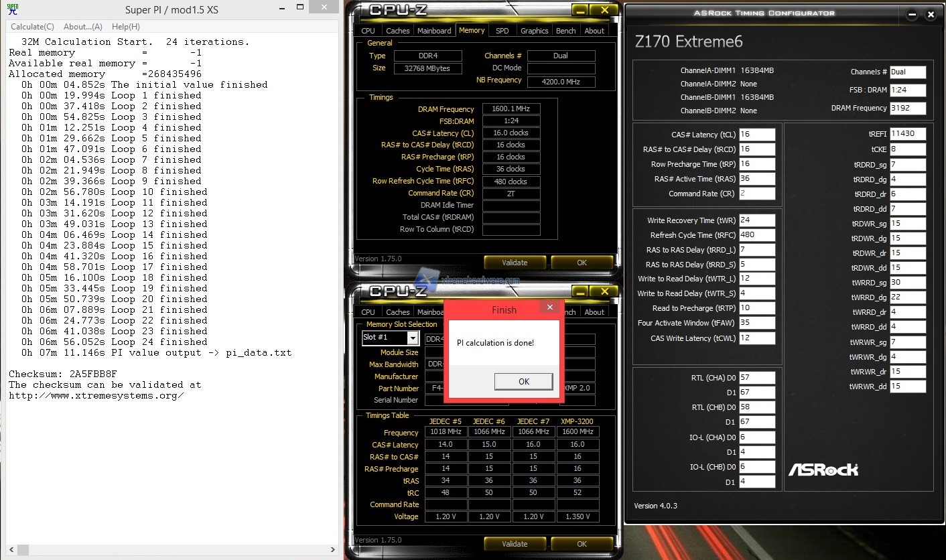Open the Calculate(C) menu in Super PI

(32, 27)
